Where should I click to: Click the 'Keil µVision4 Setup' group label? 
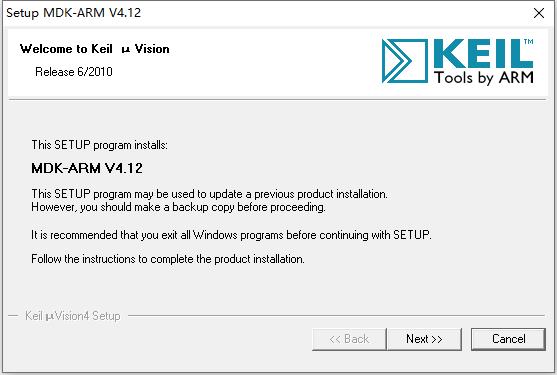(x=72, y=316)
